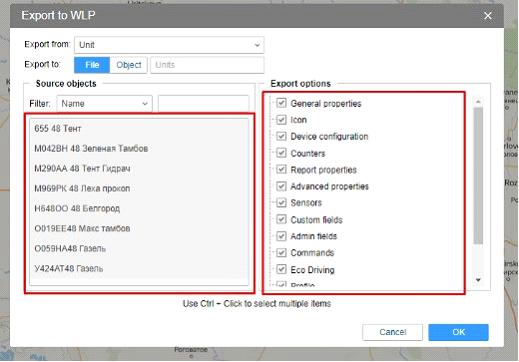Image resolution: width=519 pixels, height=362 pixels.
Task: Click the Units input field
Action: (207, 65)
